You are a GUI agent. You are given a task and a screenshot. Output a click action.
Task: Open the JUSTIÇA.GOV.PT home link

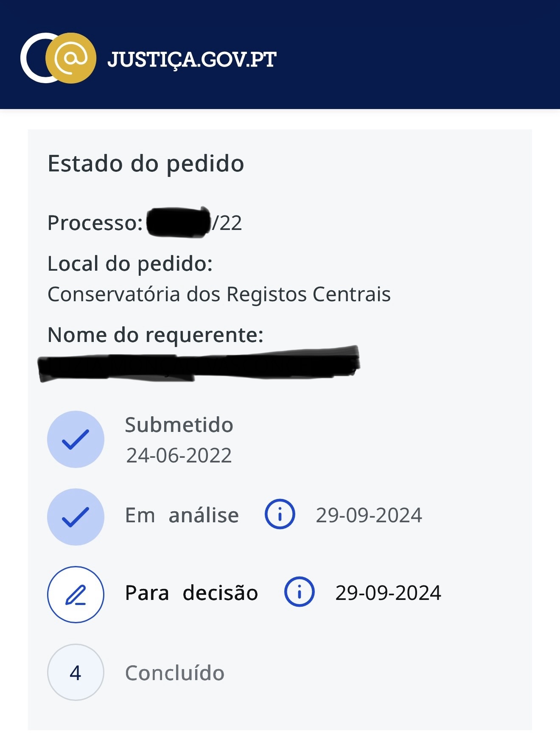click(x=192, y=59)
